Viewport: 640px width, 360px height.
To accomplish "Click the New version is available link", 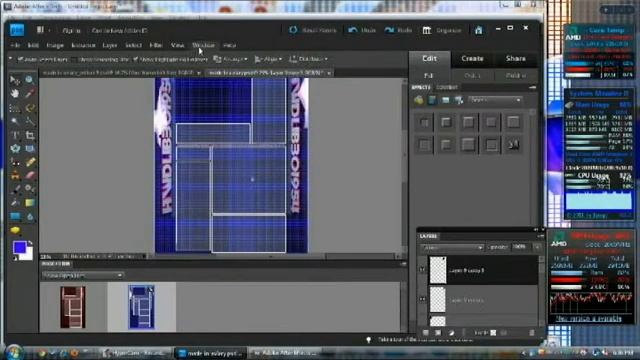I will (x=588, y=318).
